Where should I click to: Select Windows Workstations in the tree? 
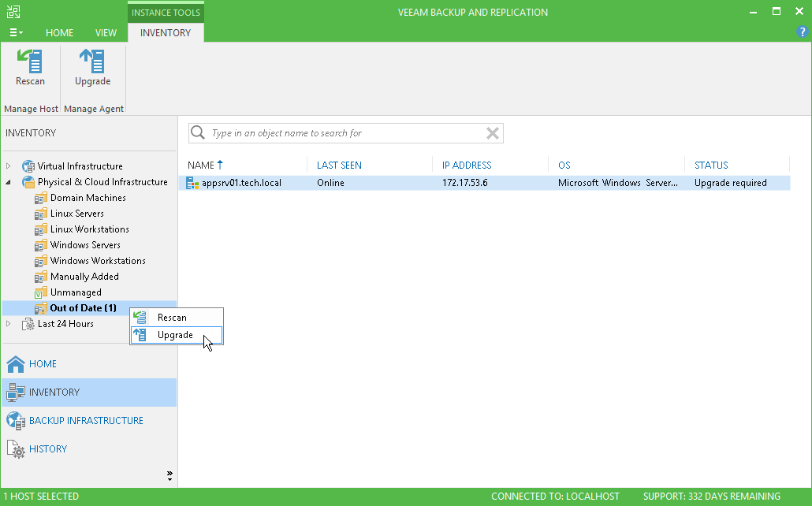point(98,261)
